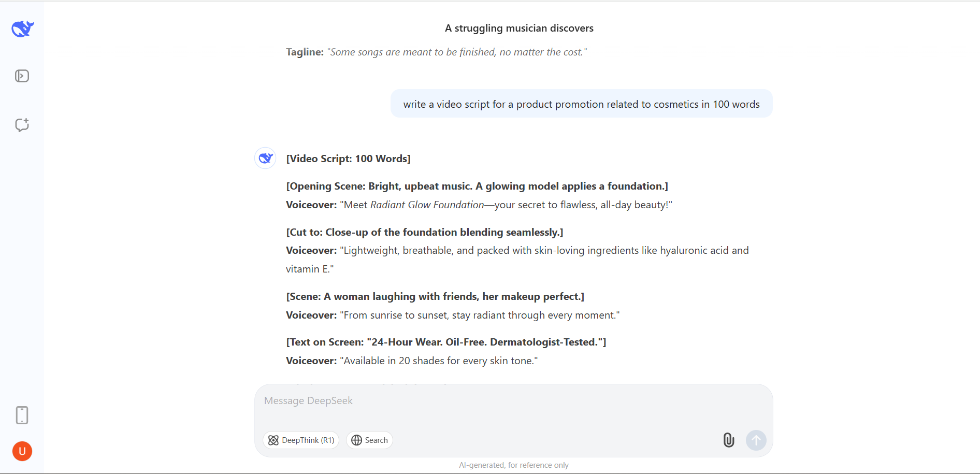Click the globe icon inside the Search button
Image resolution: width=980 pixels, height=474 pixels.
pyautogui.click(x=356, y=440)
